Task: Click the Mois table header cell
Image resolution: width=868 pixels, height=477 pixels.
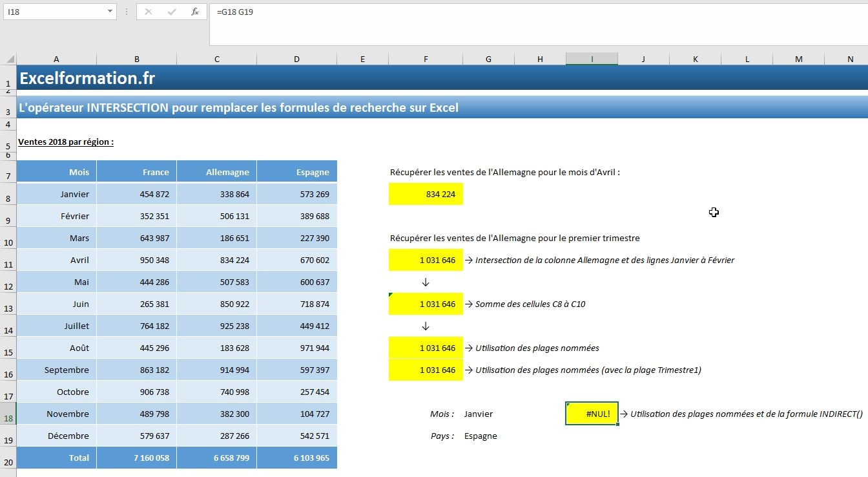Action: click(x=56, y=172)
